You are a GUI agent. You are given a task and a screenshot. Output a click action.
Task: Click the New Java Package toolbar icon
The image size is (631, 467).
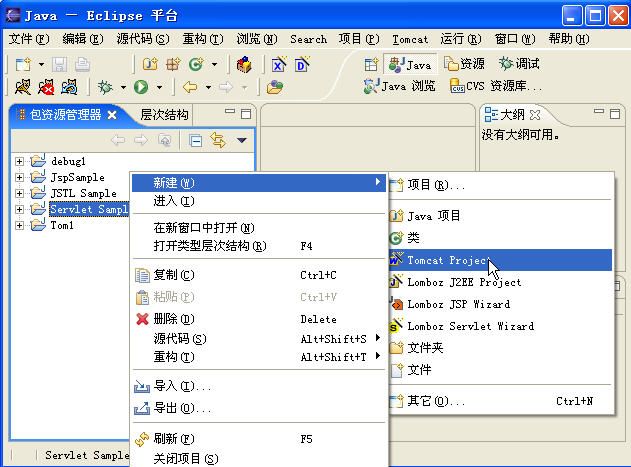(x=173, y=64)
